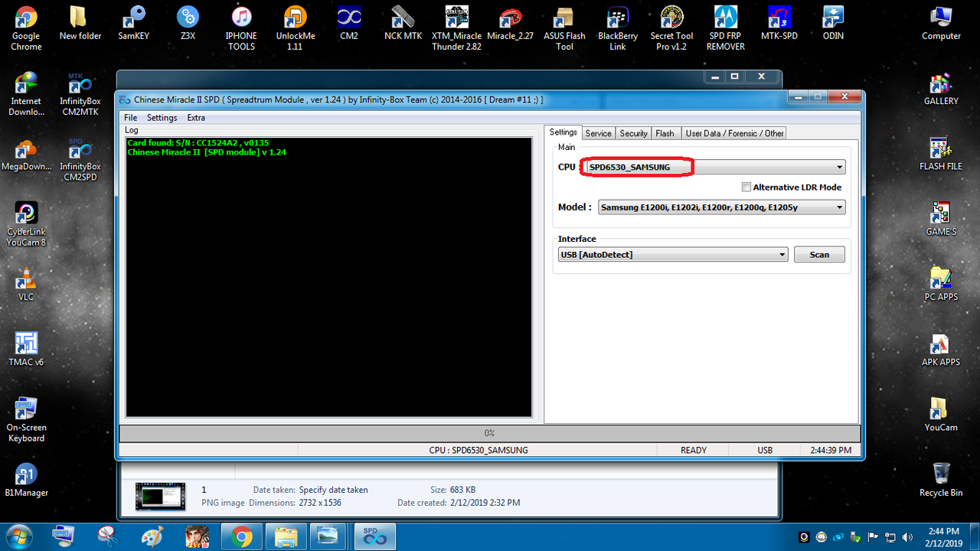Image resolution: width=980 pixels, height=551 pixels.
Task: Open the Computer desktop icon
Action: click(x=941, y=23)
